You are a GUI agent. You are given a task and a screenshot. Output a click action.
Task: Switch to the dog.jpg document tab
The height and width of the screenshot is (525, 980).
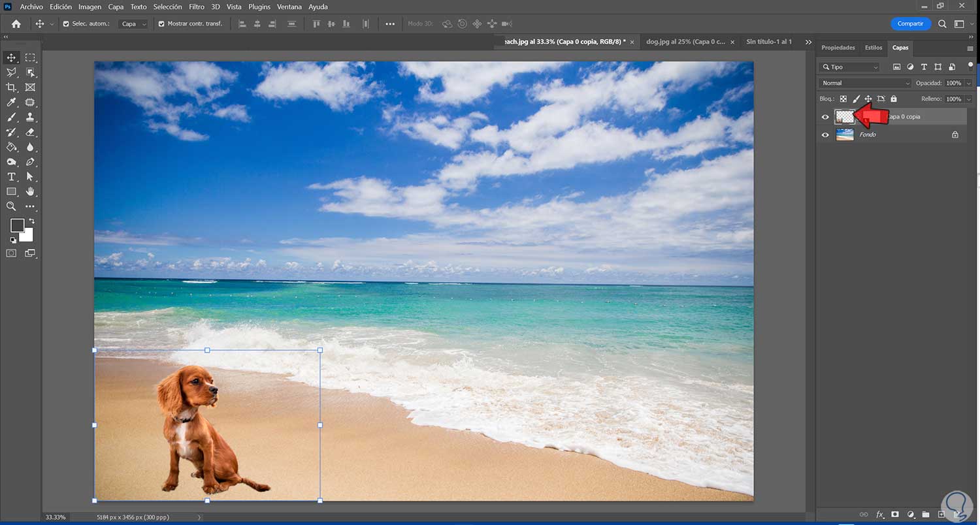pyautogui.click(x=685, y=42)
